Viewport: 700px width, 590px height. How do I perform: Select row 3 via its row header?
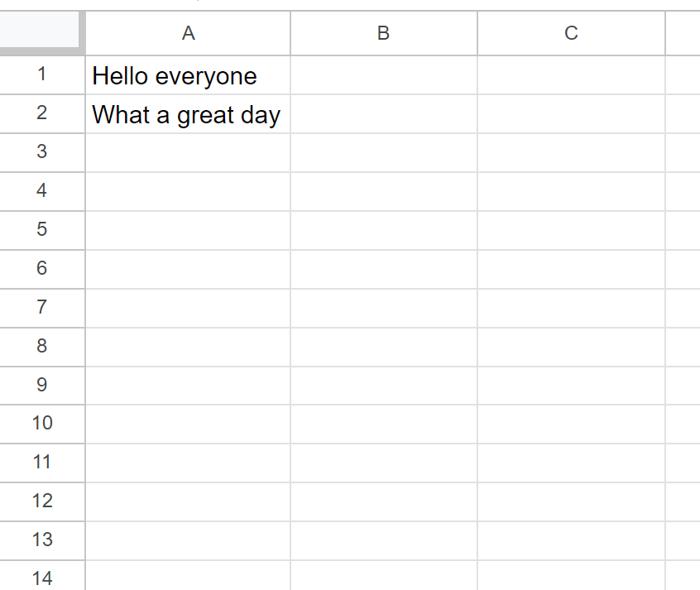coord(42,153)
